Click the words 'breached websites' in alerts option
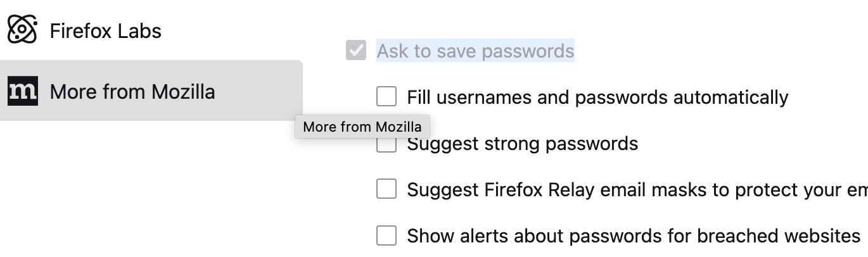This screenshot has height=257, width=868. (778, 236)
